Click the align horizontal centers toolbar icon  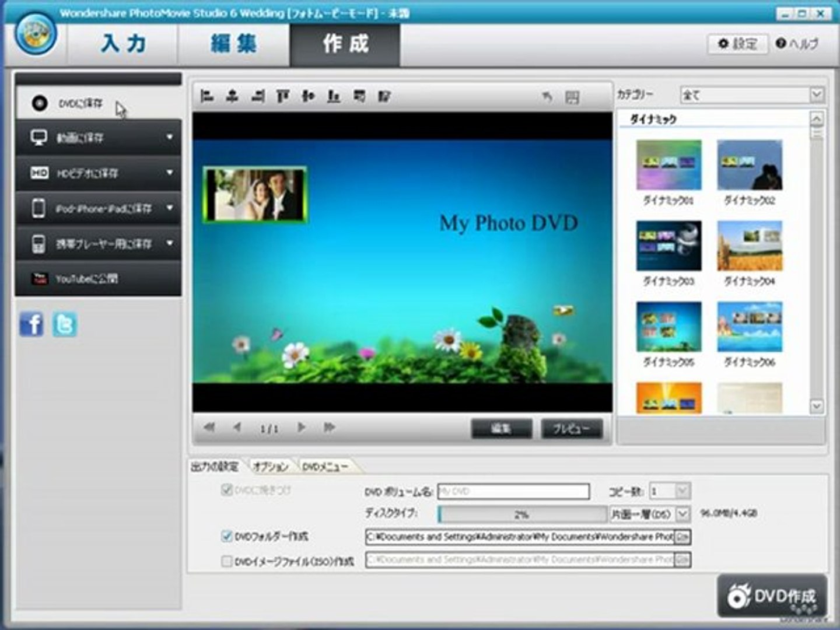pyautogui.click(x=232, y=96)
